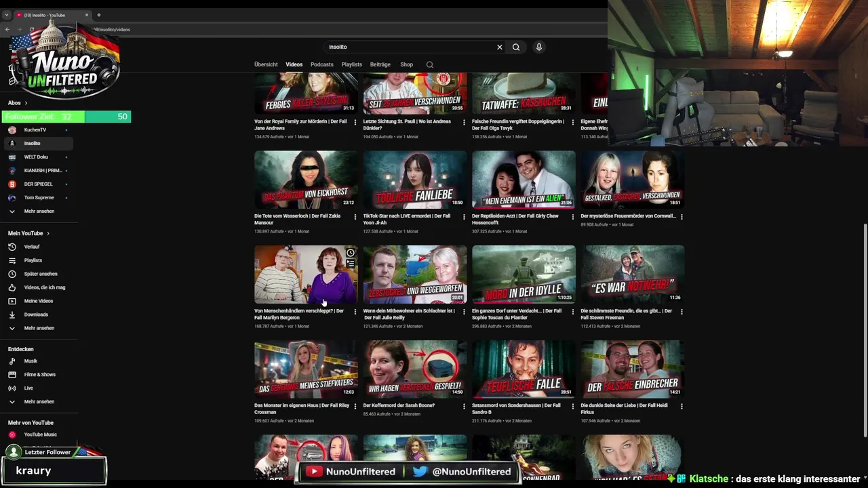Viewport: 868px width, 488px height.
Task: Open title Satansmord von Sondershausen
Action: [x=516, y=409]
